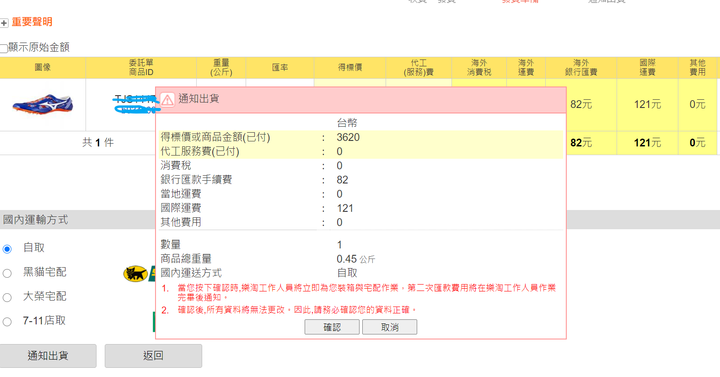Click the 取消 button in dialog
The height and width of the screenshot is (377, 720).
tap(389, 327)
